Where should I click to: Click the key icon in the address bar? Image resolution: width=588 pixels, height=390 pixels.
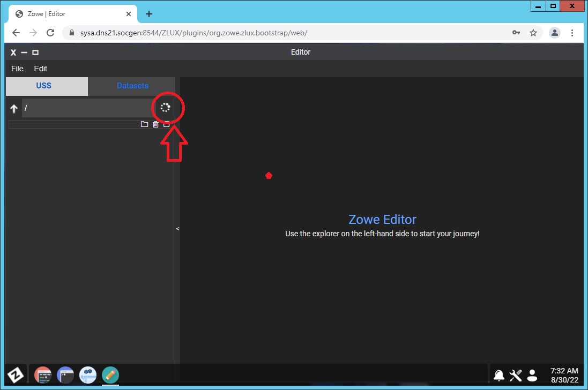[x=516, y=33]
